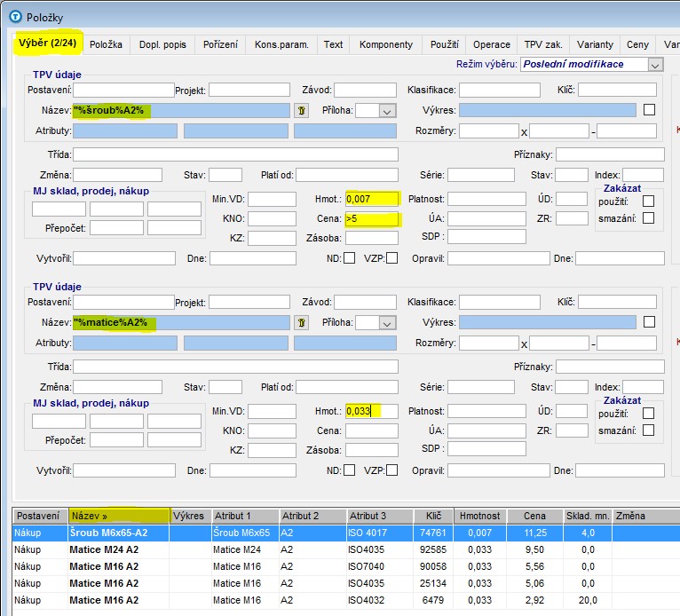680x616 pixels.
Task: Click the Cena value 2,92
Action: (534, 600)
